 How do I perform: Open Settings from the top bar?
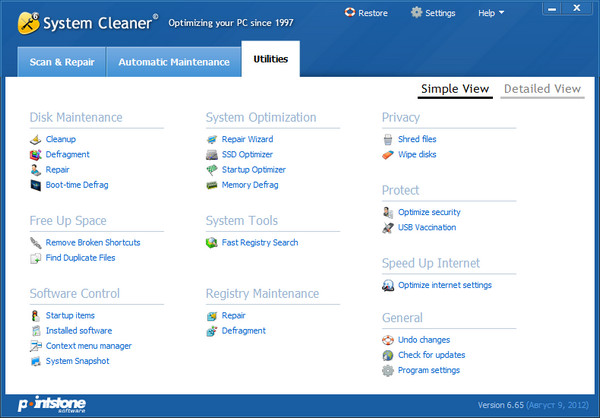click(x=433, y=13)
